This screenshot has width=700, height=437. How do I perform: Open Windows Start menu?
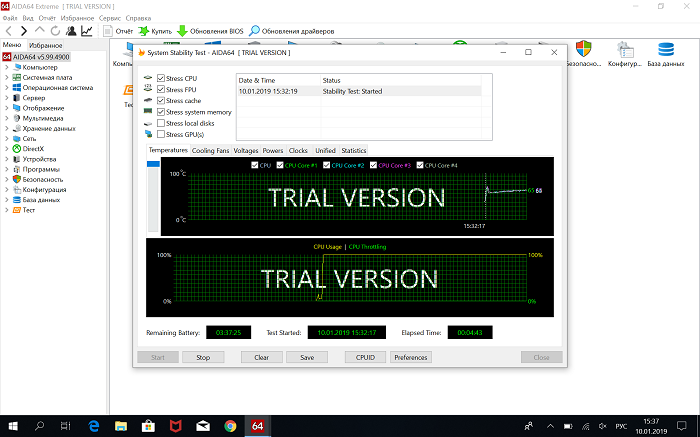tap(13, 426)
